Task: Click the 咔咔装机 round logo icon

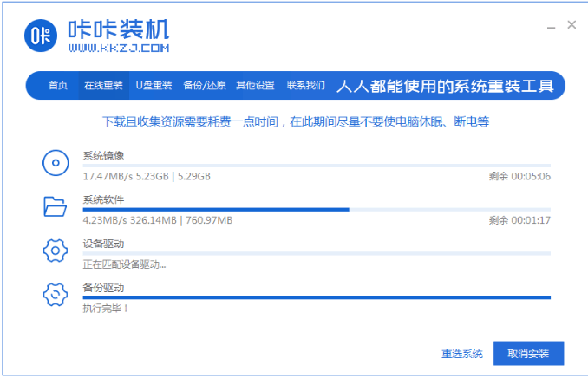Action: point(41,36)
